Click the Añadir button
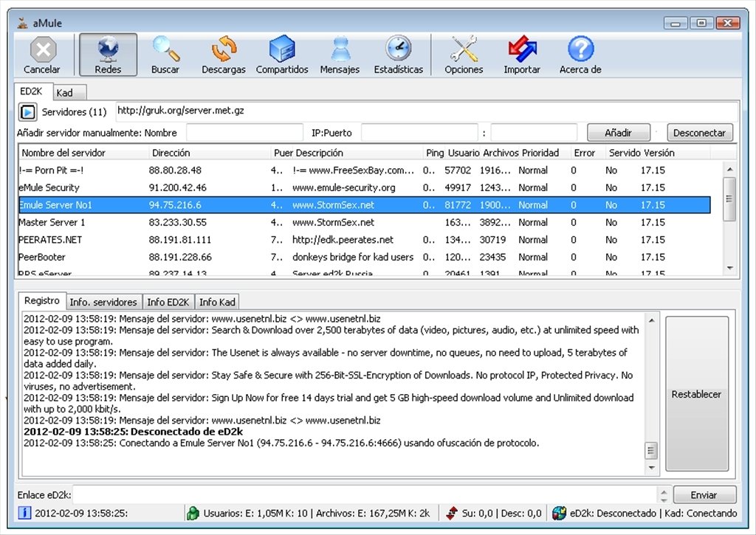This screenshot has height=535, width=756. coord(618,133)
